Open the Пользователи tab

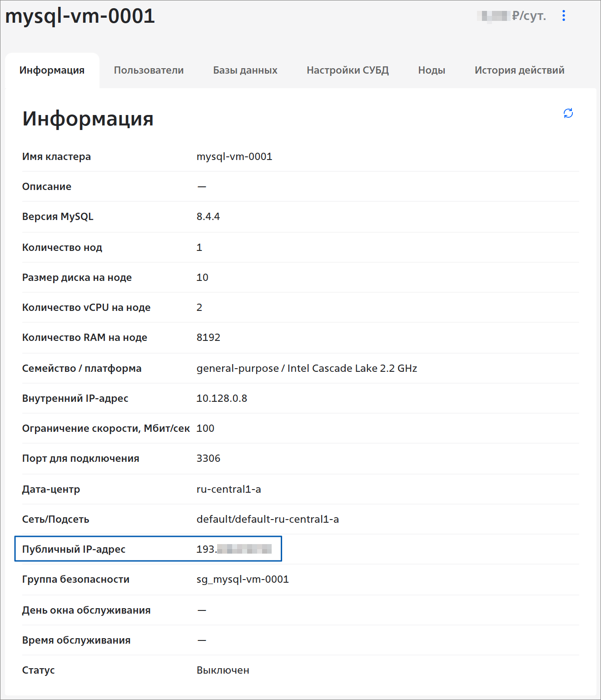click(x=149, y=70)
